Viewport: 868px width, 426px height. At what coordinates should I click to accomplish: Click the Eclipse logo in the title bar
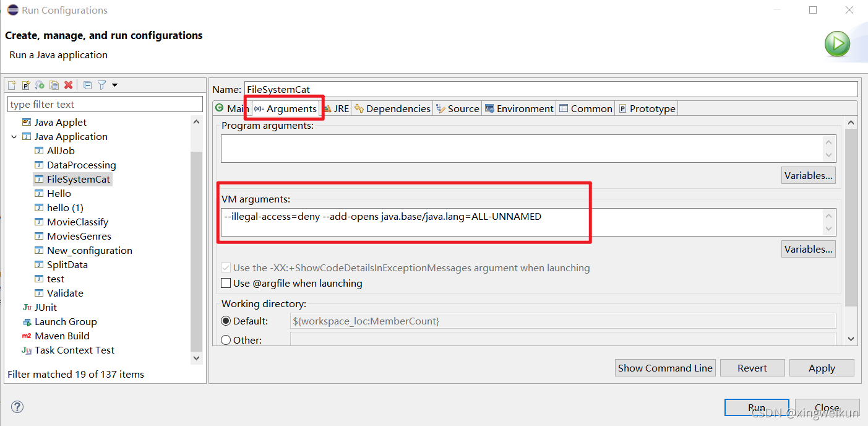(12, 10)
